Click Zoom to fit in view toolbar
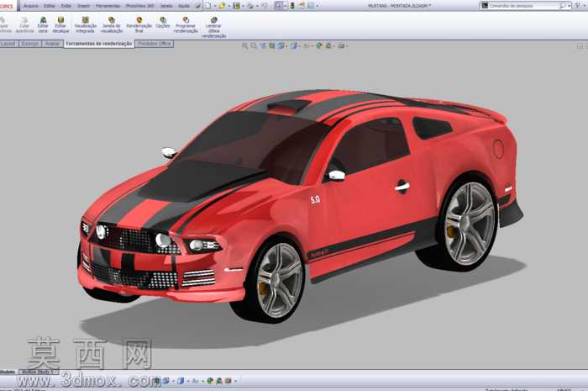The image size is (588, 391). point(245,45)
